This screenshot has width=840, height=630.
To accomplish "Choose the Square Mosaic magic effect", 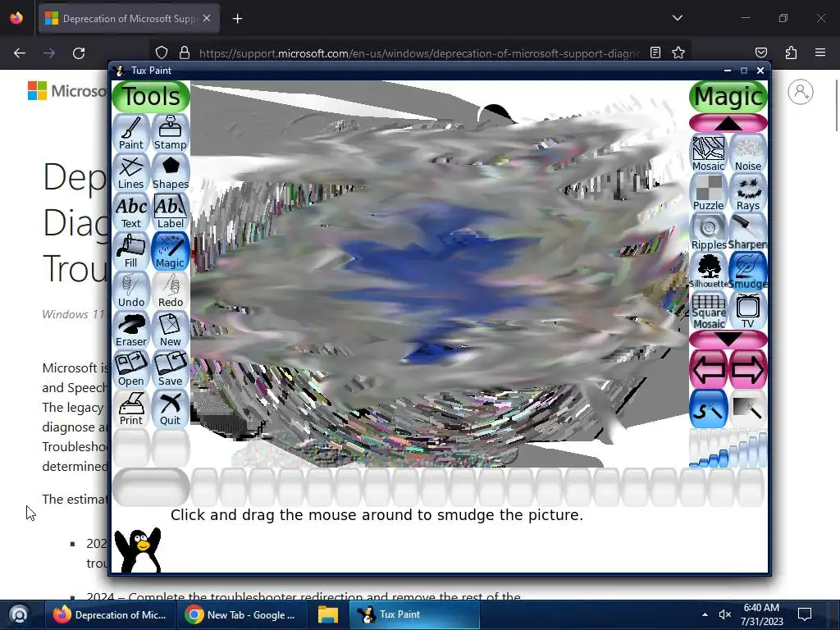I will 708,311.
